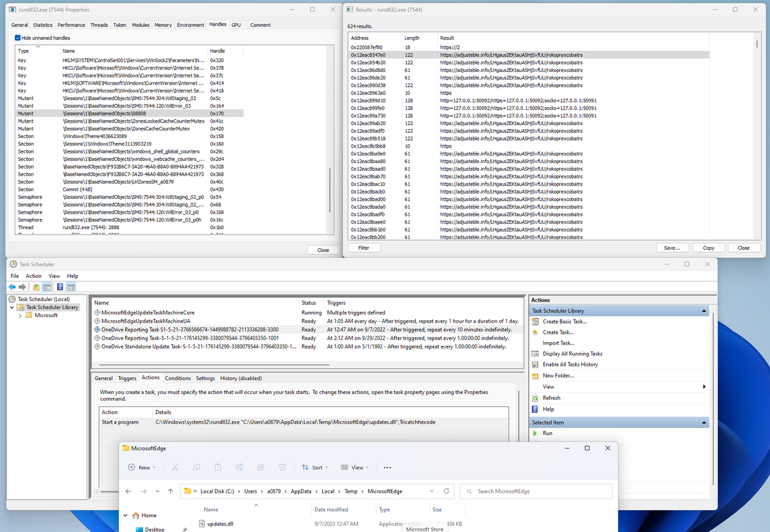
Task: Open the Action menu in Task Scheduler
Action: [34, 276]
